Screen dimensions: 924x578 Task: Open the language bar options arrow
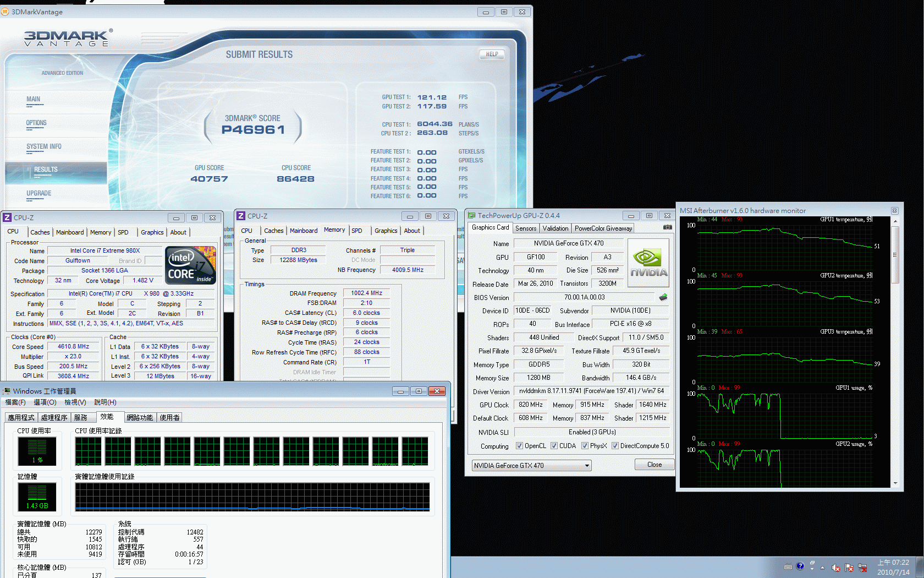pyautogui.click(x=812, y=569)
